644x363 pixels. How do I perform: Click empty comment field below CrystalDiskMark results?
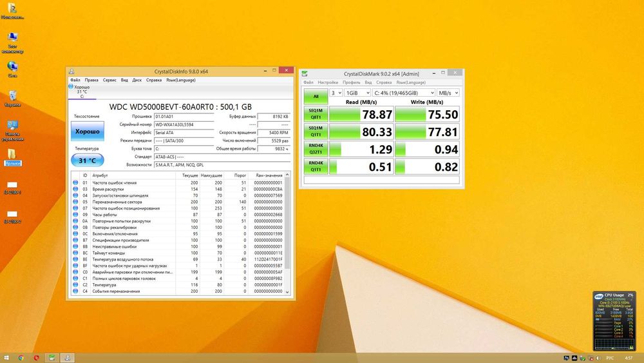pyautogui.click(x=381, y=180)
